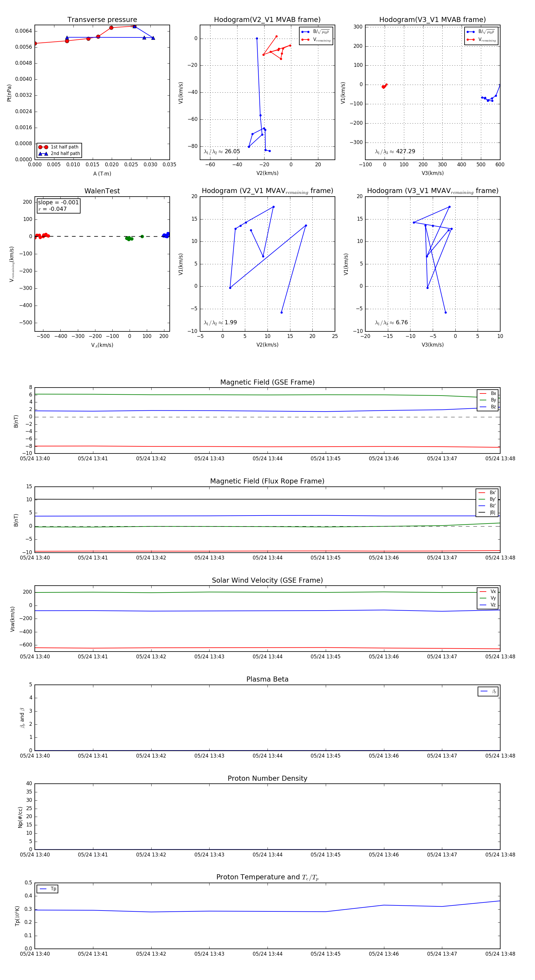Click the Vremaining legend entry in V2_V1 MVAB hodogram
The height and width of the screenshot is (980, 535).
pos(316,39)
